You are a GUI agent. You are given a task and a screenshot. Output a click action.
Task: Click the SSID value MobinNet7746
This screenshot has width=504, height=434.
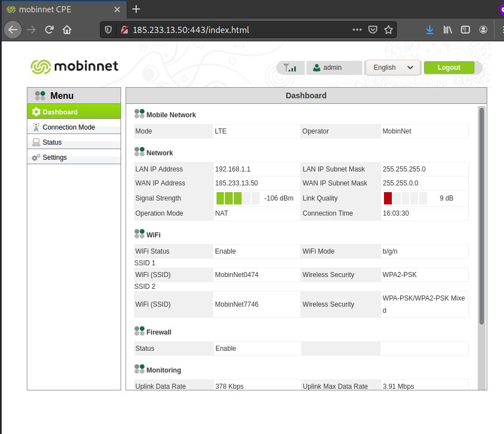click(237, 304)
